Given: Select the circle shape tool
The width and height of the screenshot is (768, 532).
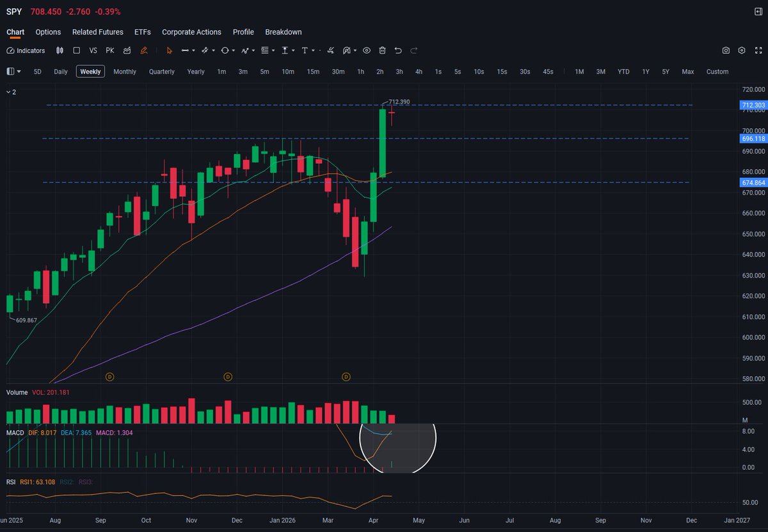Looking at the screenshot, I should coord(225,51).
